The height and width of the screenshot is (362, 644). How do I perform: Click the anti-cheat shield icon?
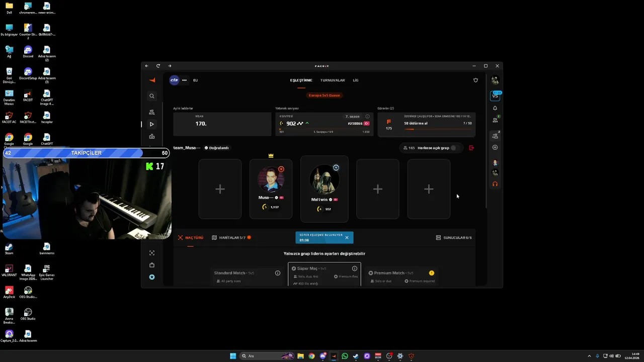475,80
